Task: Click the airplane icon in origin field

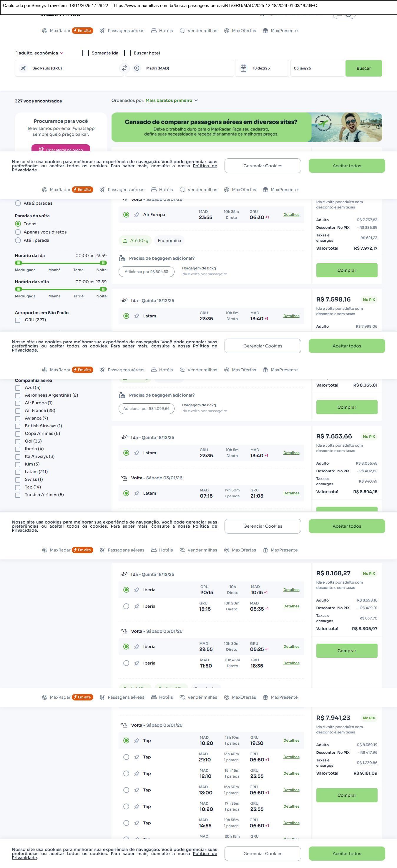Action: pos(23,68)
